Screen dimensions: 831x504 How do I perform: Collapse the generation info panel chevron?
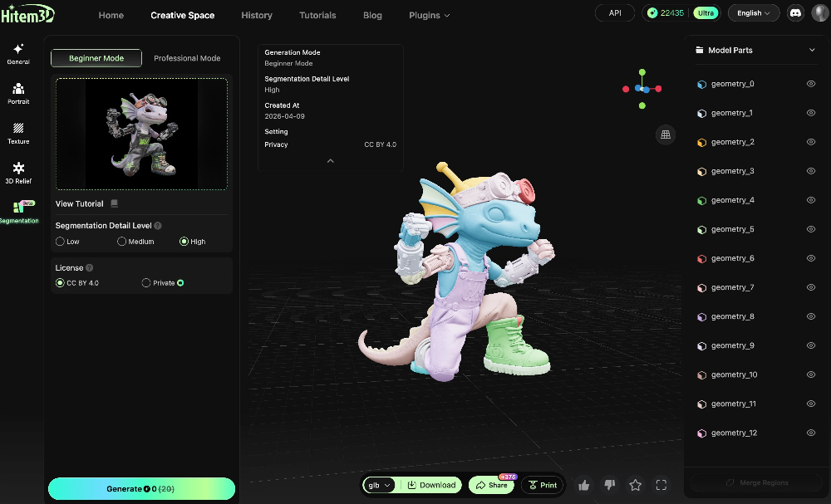(x=330, y=161)
